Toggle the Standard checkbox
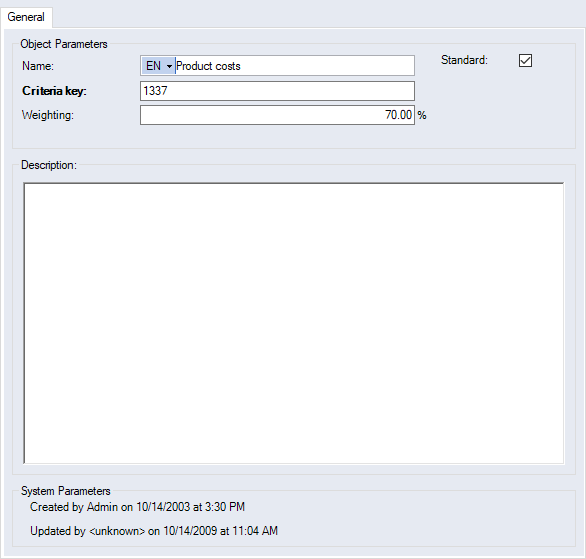586x559 pixels. 525,60
